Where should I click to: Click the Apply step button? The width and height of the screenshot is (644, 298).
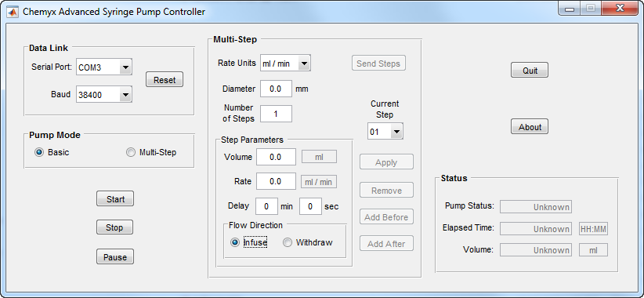pos(386,162)
